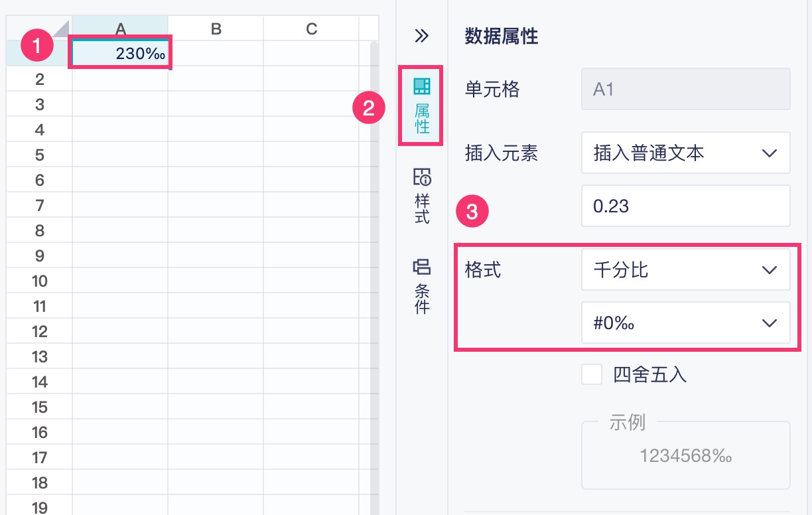Select column C header

tap(311, 29)
